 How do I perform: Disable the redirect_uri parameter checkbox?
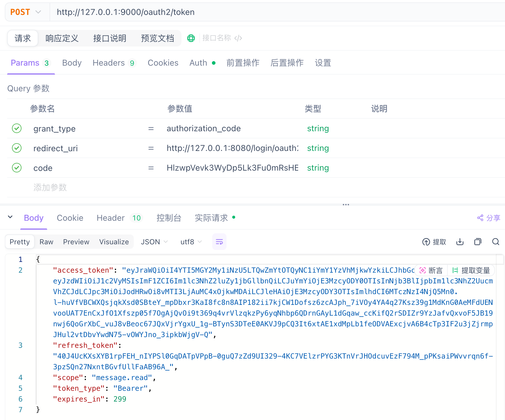17,148
